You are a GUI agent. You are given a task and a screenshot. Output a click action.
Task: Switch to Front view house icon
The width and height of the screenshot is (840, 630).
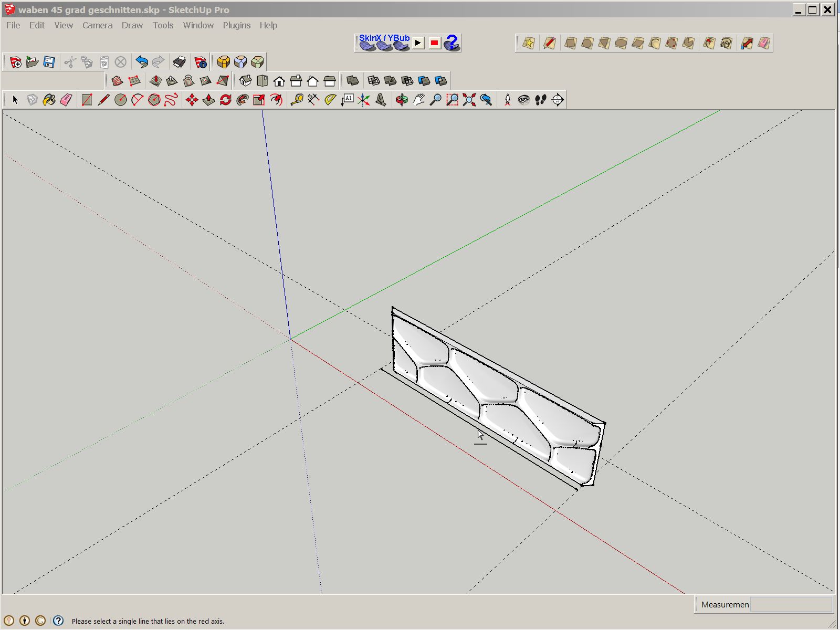pos(279,81)
